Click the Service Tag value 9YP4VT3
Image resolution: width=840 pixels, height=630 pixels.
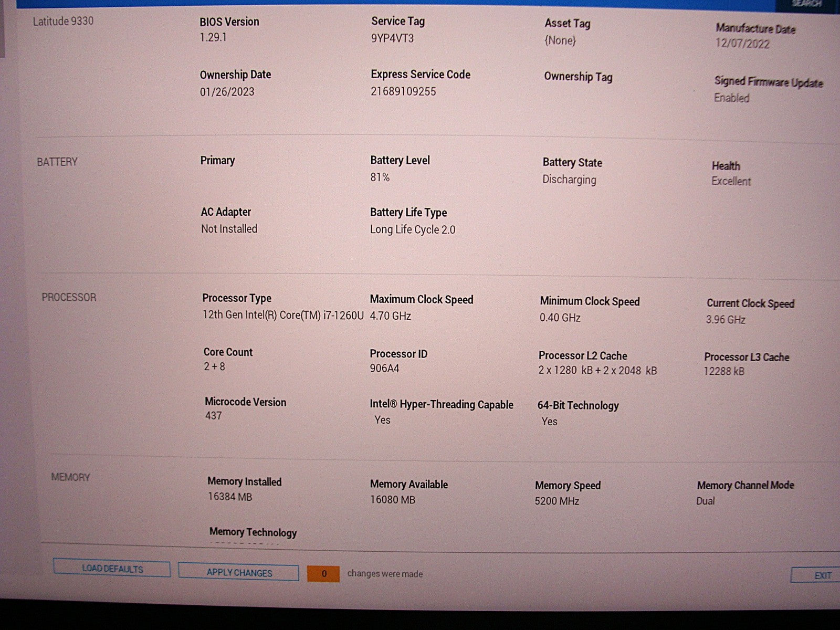tap(392, 38)
